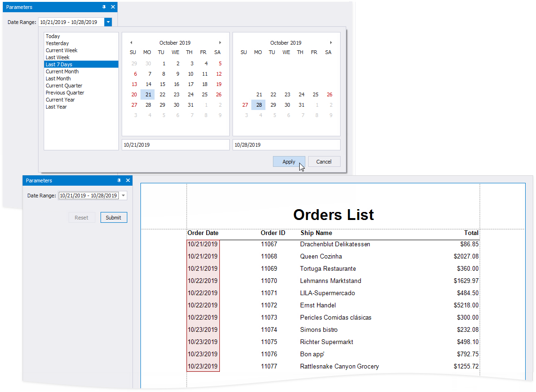This screenshot has height=392, width=536.
Task: Pick the Previous Quarter preset
Action: point(65,93)
